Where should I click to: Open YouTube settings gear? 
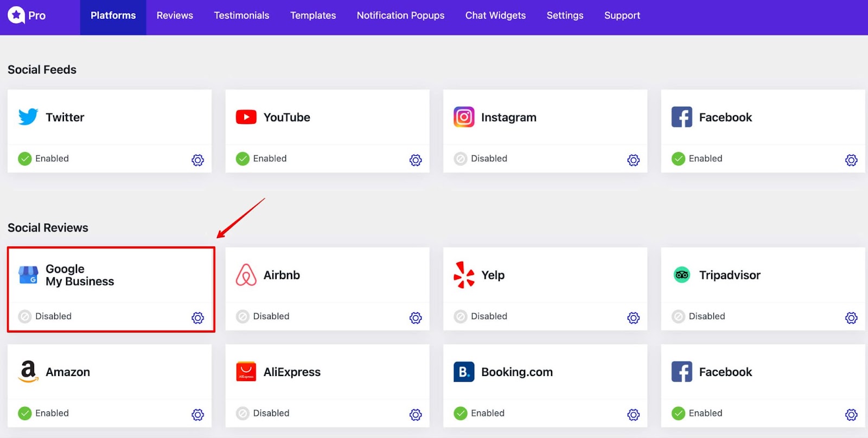pyautogui.click(x=416, y=160)
